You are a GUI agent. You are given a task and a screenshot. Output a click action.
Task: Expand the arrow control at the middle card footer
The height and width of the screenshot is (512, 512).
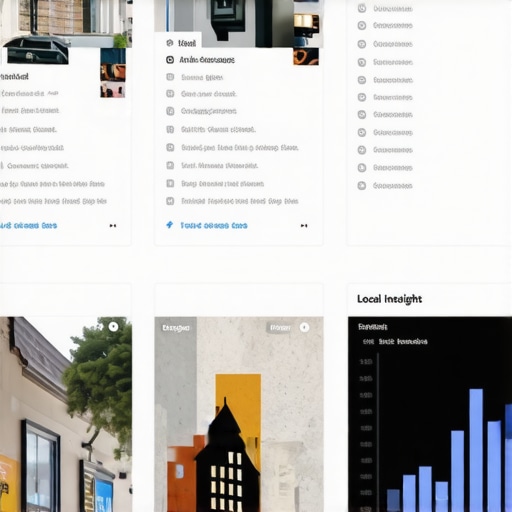pyautogui.click(x=304, y=226)
